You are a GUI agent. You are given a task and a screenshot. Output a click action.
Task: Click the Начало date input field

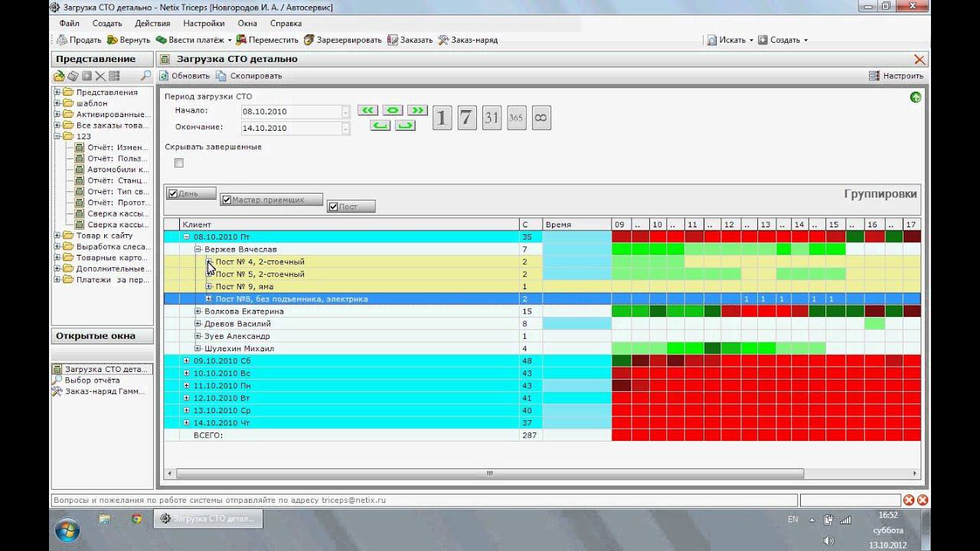[291, 111]
